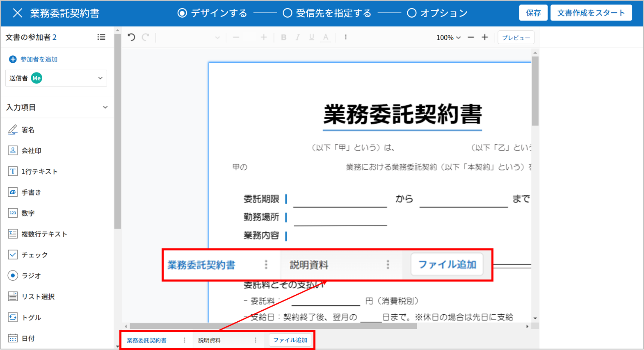Click the horizontal scrollbar left arrow
The height and width of the screenshot is (350, 644).
126,326
